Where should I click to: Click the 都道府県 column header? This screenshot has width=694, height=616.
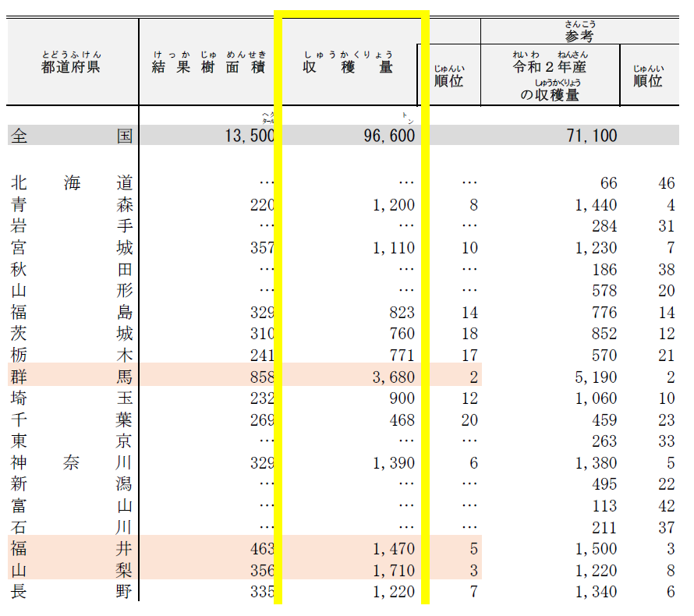[71, 66]
